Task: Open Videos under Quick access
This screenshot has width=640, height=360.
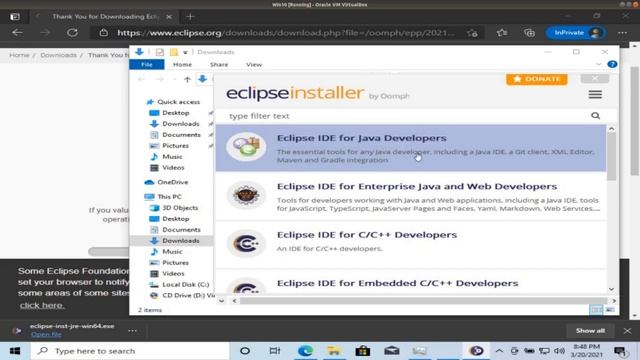Action: pyautogui.click(x=173, y=168)
